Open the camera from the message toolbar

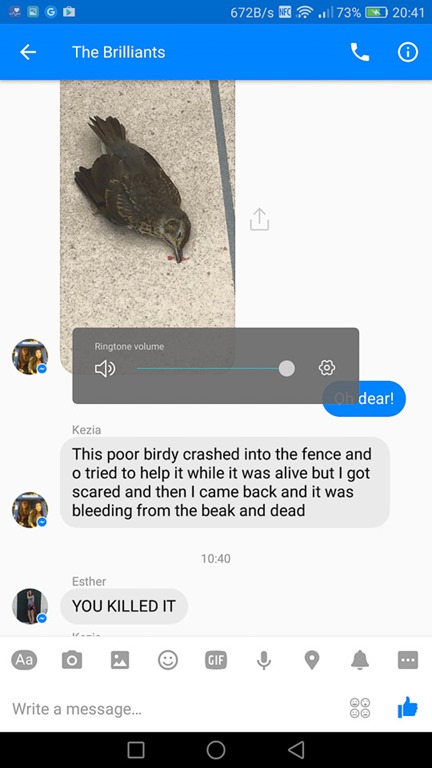pyautogui.click(x=72, y=660)
